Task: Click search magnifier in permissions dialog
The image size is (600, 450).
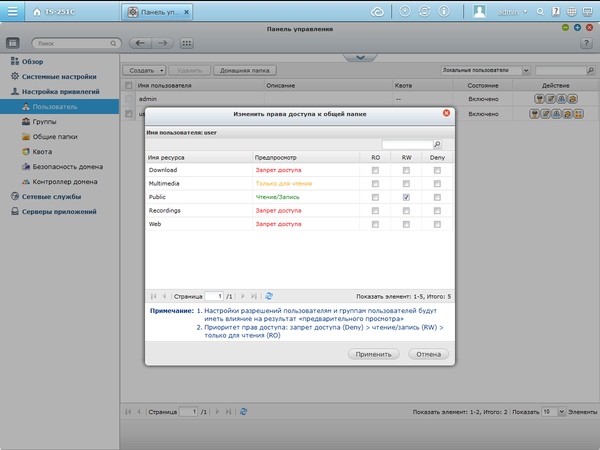Action: point(437,144)
